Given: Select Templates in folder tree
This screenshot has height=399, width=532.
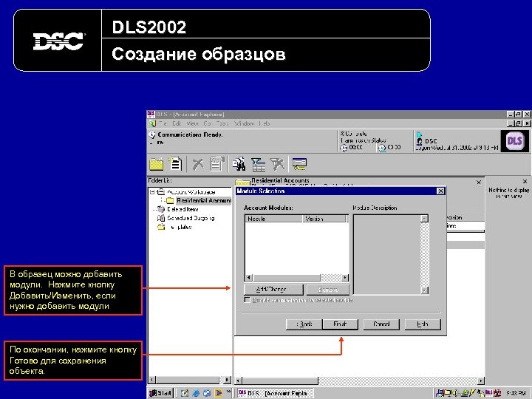Looking at the screenshot, I should [179, 227].
